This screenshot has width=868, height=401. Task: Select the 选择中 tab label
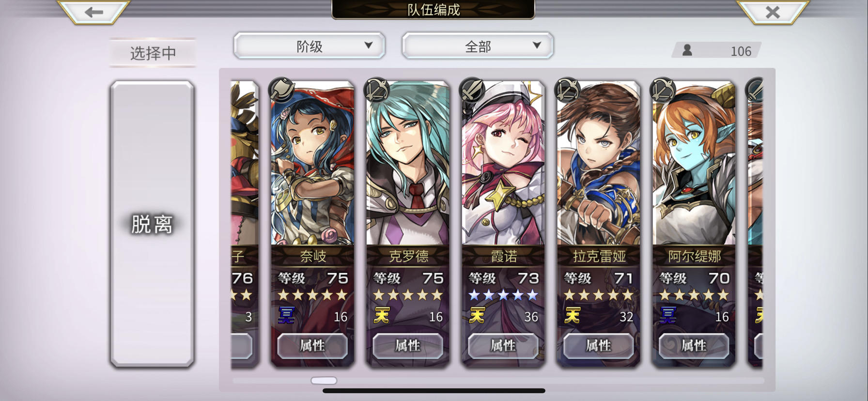153,53
